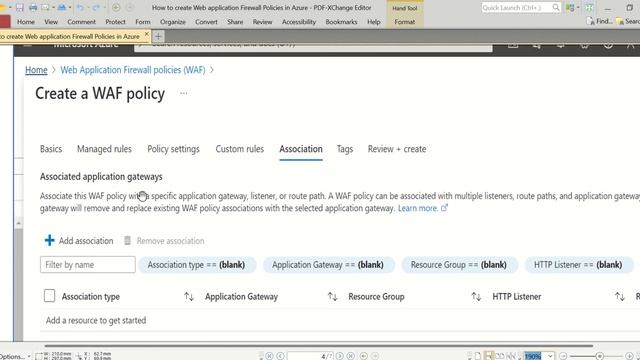Click the HTTP Listener == (blank) filter

578,264
